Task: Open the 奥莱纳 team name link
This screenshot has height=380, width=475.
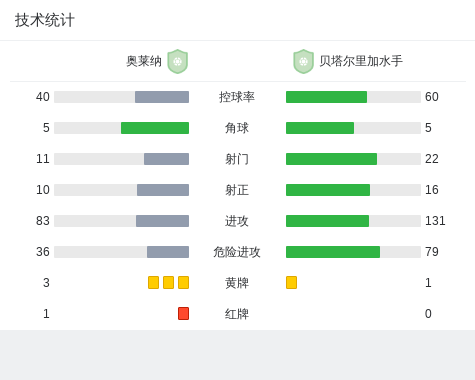Action: [144, 61]
